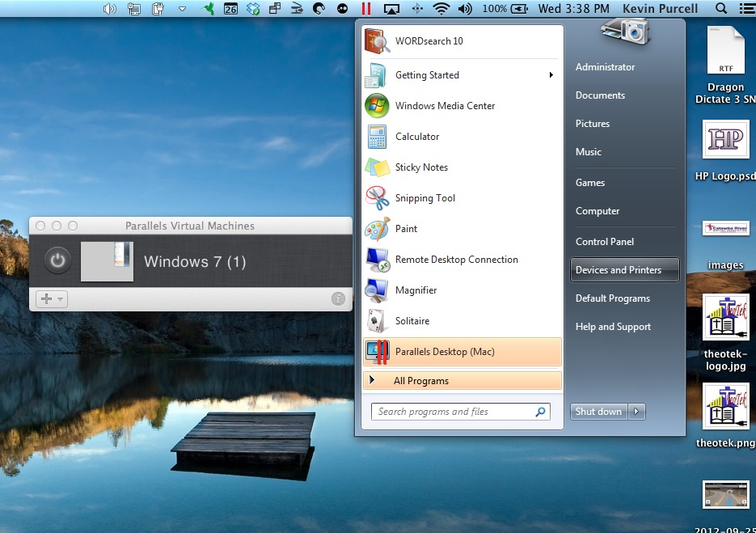Click the Wed 3:38 PM clock

(573, 9)
